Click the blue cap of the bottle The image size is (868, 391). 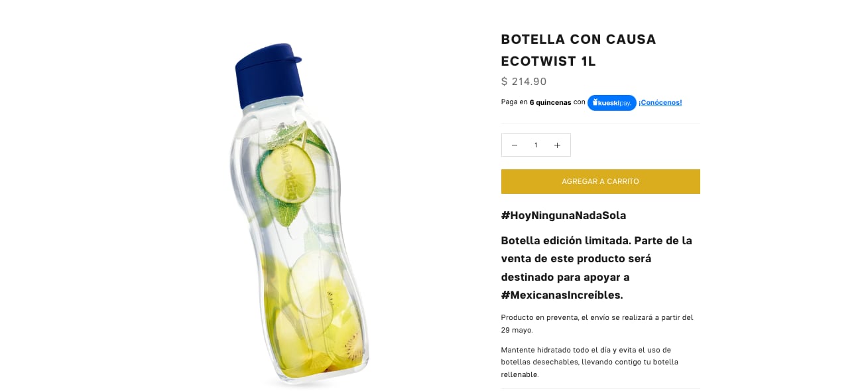point(269,74)
